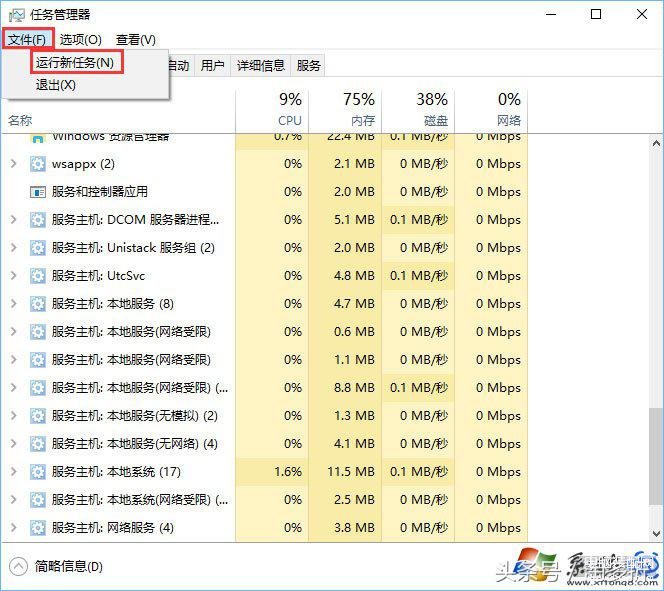Maximize the 任务管理器 window

pos(596,14)
